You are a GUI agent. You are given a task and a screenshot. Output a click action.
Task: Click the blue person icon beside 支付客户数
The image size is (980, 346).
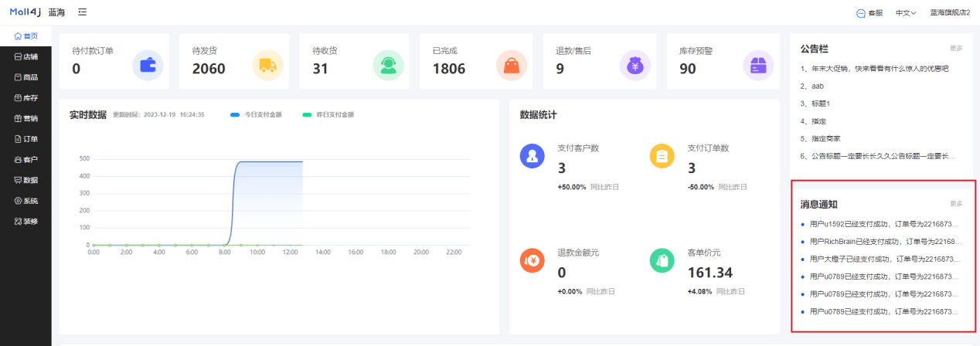click(533, 156)
